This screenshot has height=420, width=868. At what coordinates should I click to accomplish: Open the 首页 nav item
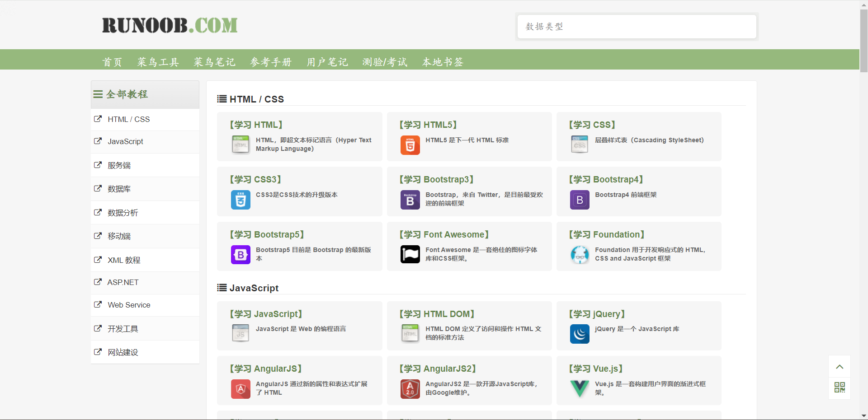[x=112, y=62]
